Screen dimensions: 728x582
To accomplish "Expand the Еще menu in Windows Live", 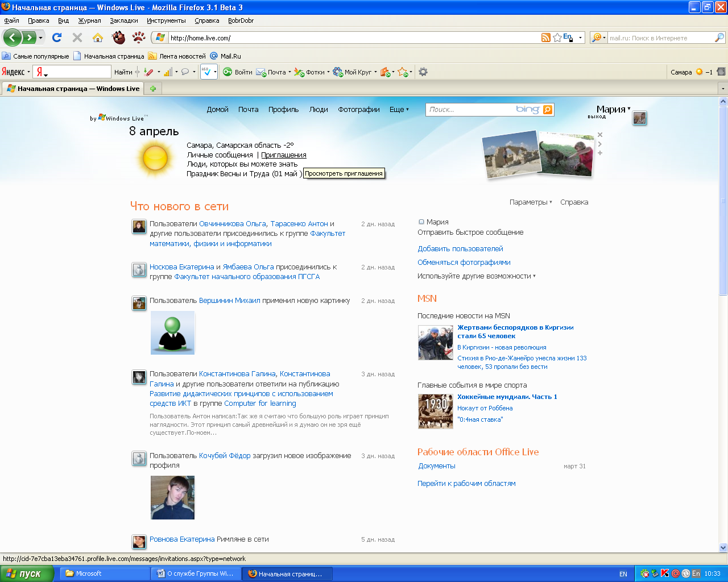I will 399,110.
